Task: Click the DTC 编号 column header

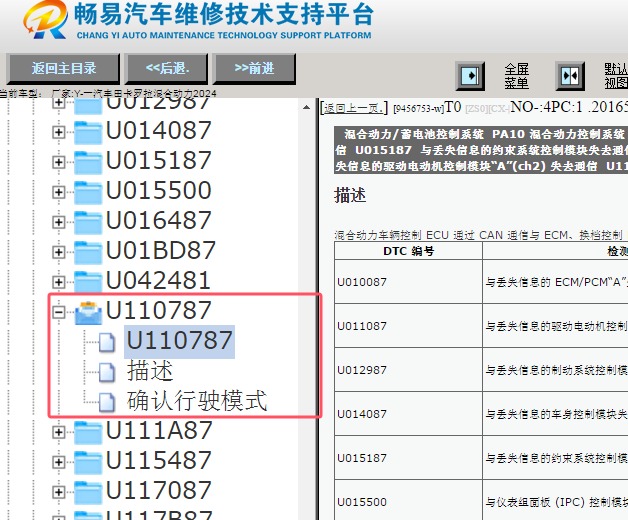Action: pyautogui.click(x=408, y=251)
